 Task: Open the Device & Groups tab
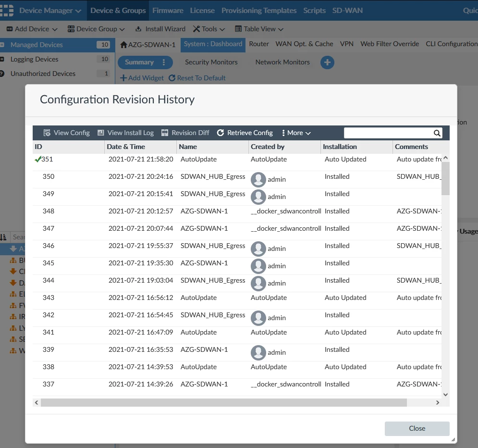point(118,11)
